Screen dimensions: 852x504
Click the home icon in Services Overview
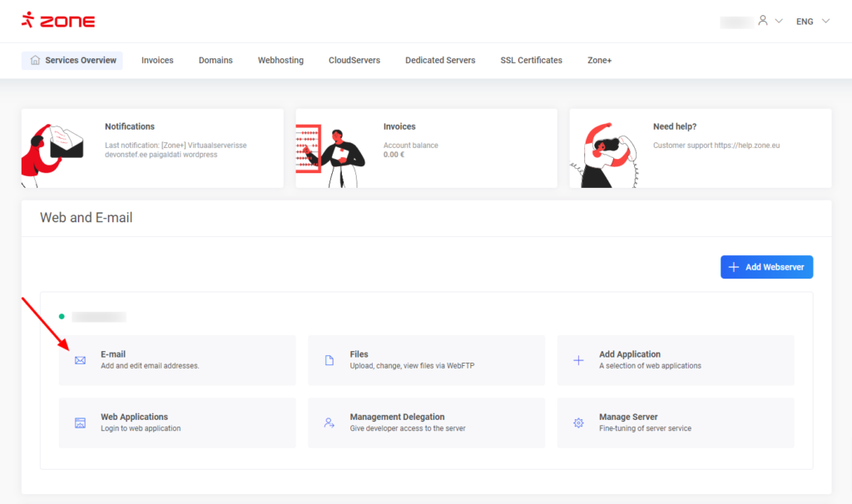(35, 61)
